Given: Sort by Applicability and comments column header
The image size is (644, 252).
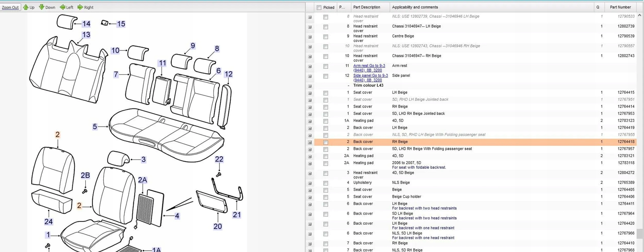Looking at the screenshot, I should pos(492,7).
